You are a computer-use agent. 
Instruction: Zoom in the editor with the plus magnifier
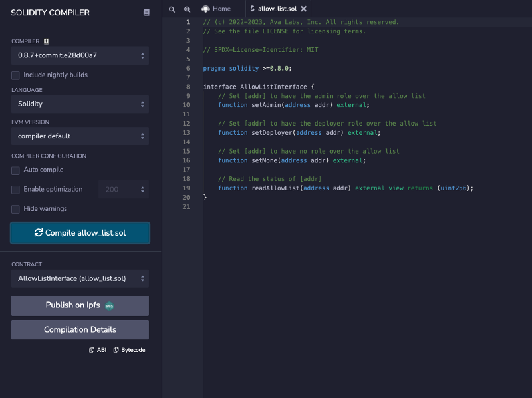click(187, 9)
